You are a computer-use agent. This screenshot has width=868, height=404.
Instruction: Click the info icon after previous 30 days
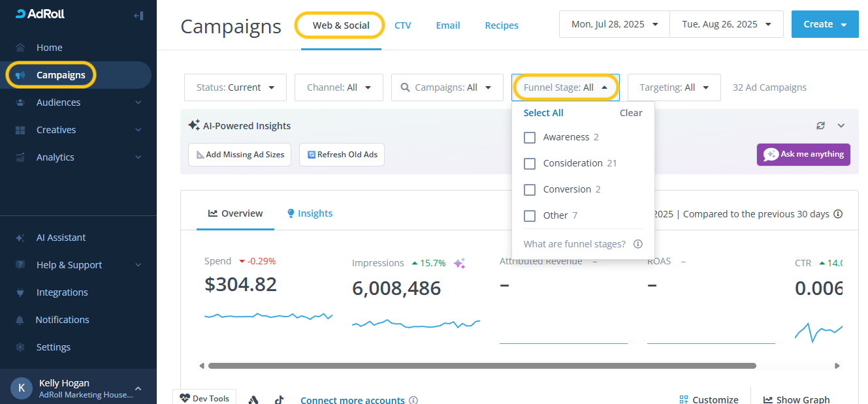[x=838, y=214]
